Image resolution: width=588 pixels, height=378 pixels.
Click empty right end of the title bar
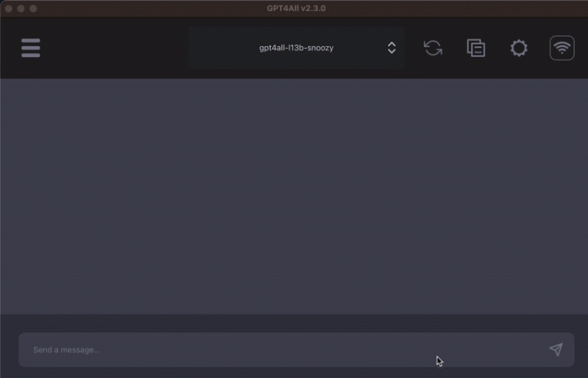[510, 8]
